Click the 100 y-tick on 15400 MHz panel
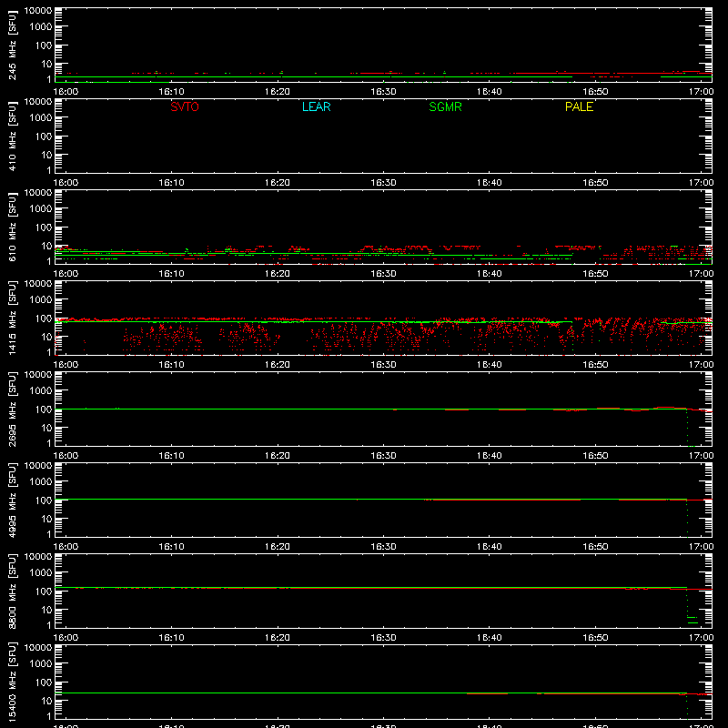The height and width of the screenshot is (728, 728). tap(43, 682)
